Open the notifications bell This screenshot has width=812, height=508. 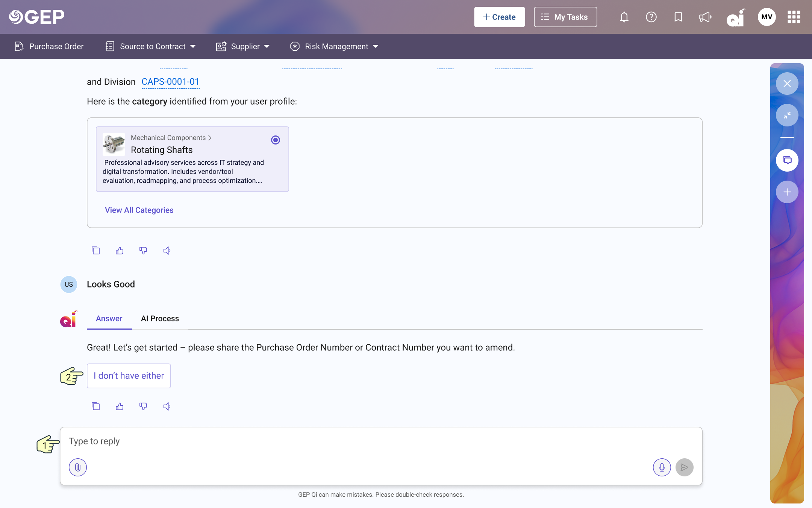(624, 17)
